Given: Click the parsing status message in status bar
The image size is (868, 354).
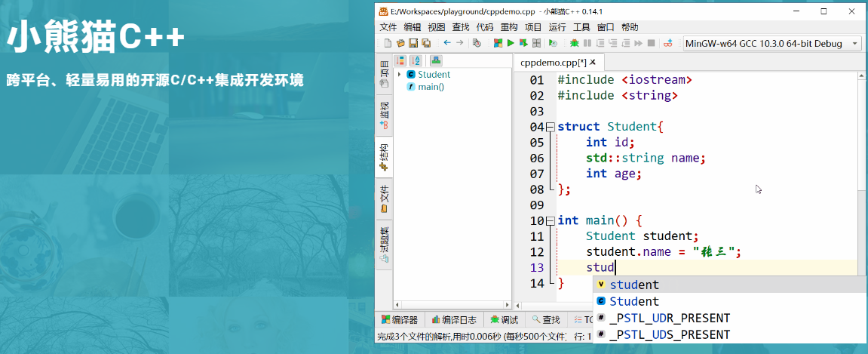Looking at the screenshot, I should click(x=472, y=336).
